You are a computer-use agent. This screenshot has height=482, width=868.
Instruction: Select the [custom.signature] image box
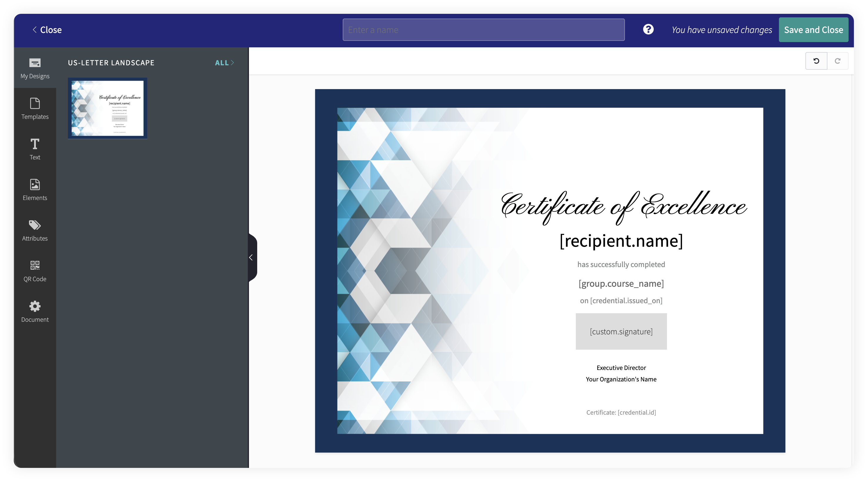(621, 331)
